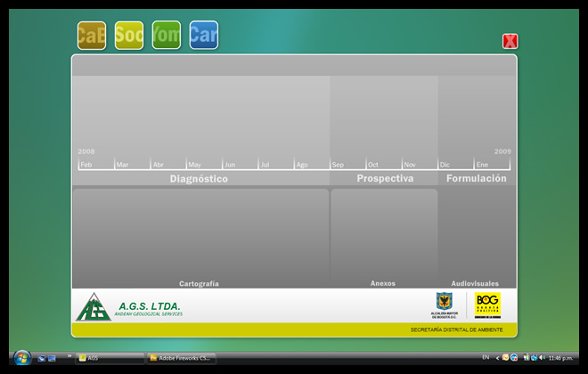Click the Dic marker on timeline
This screenshot has height=374, width=588.
(445, 165)
